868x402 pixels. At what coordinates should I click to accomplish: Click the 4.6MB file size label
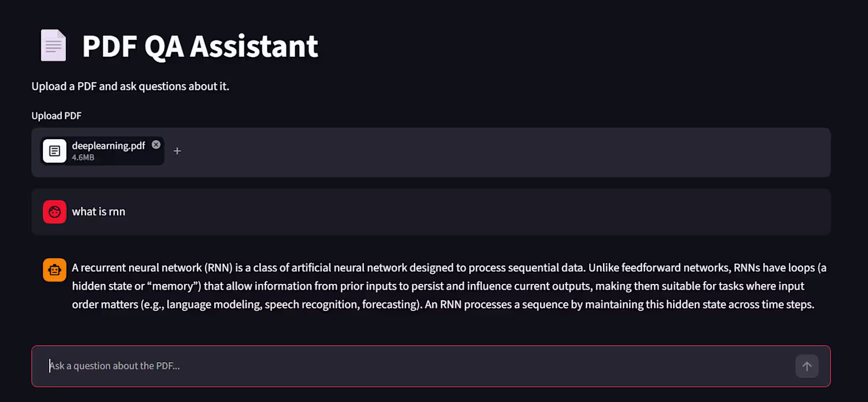(x=83, y=158)
